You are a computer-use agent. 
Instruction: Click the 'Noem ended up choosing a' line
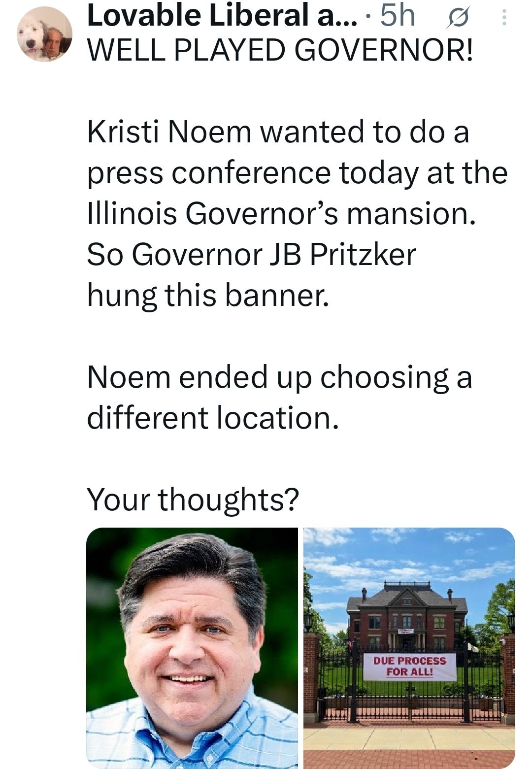[279, 377]
